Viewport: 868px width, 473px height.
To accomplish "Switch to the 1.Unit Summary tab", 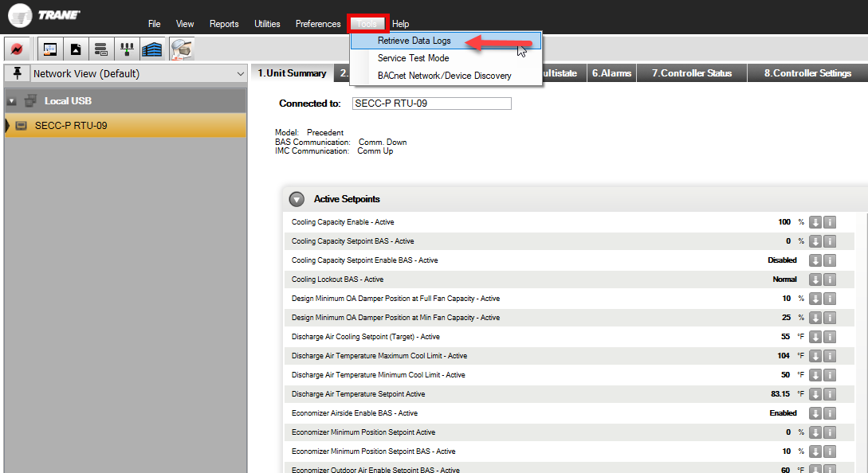I will 293,73.
